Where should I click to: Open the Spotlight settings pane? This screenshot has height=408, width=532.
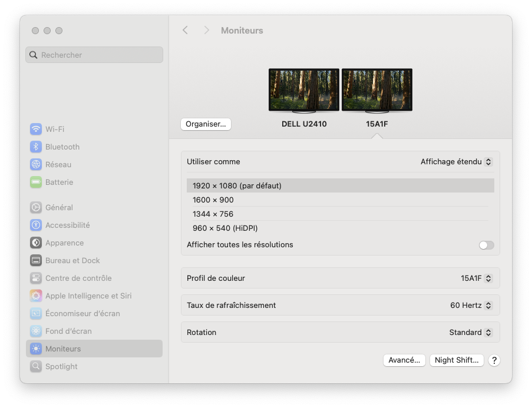[94, 366]
